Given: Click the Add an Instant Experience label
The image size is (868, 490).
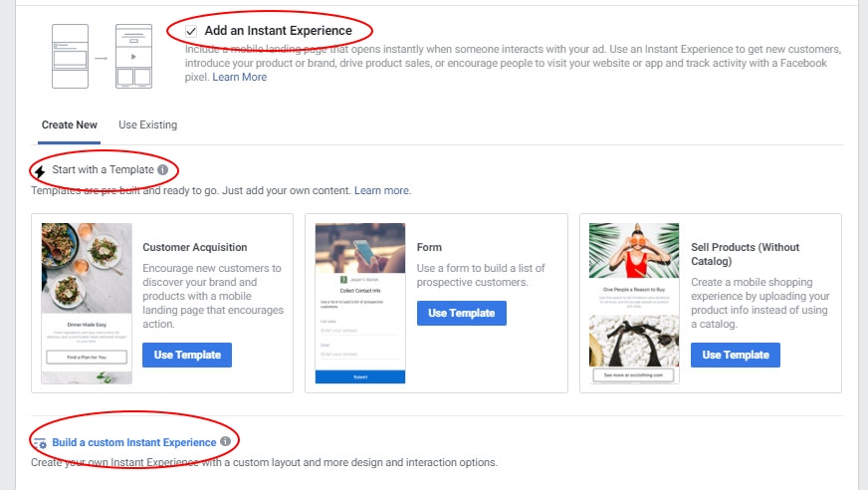Looking at the screenshot, I should (x=278, y=31).
